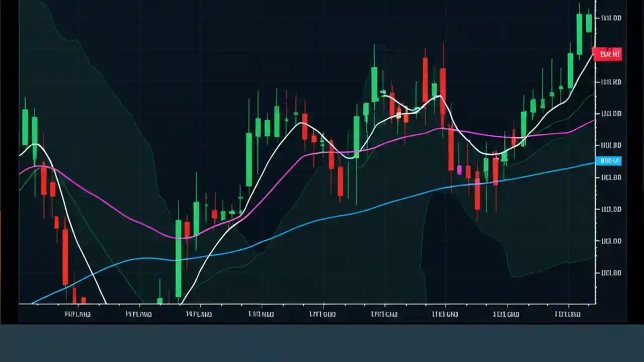Click the center date label below the chart

322,314
